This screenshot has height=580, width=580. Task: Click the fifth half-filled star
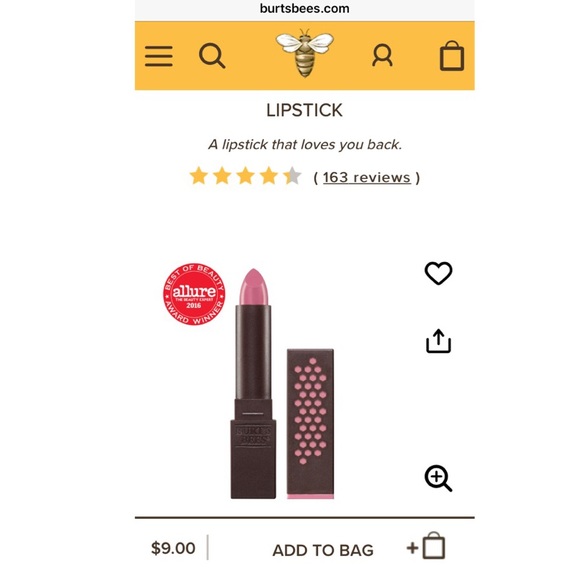(x=293, y=175)
